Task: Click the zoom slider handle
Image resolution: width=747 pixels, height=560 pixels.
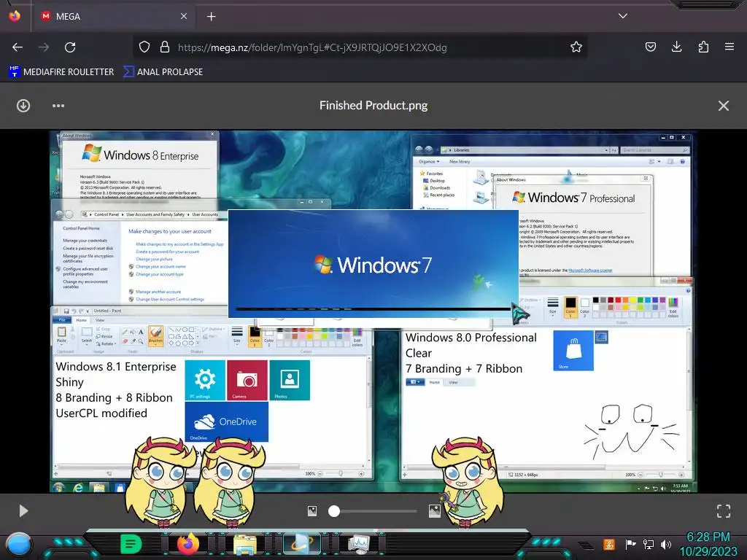Action: click(334, 511)
